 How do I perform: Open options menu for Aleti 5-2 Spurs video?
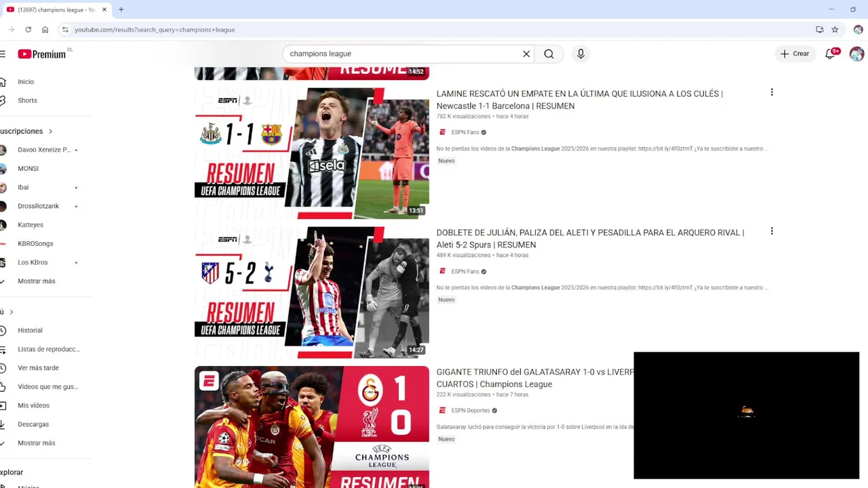pyautogui.click(x=772, y=231)
